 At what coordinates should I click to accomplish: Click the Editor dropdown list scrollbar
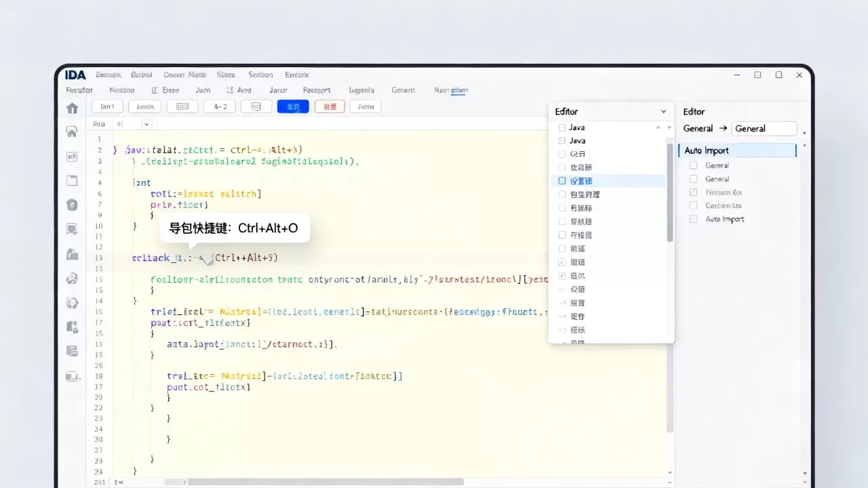click(670, 193)
